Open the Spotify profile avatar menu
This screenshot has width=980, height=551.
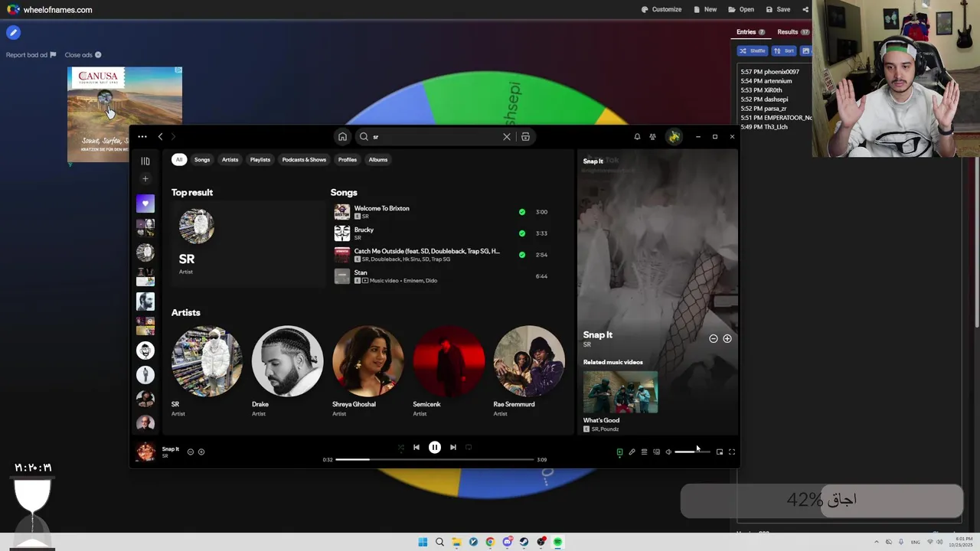[674, 137]
